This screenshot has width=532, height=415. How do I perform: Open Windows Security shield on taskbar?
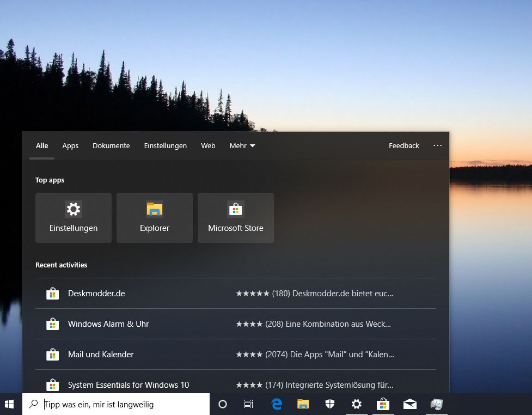330,404
